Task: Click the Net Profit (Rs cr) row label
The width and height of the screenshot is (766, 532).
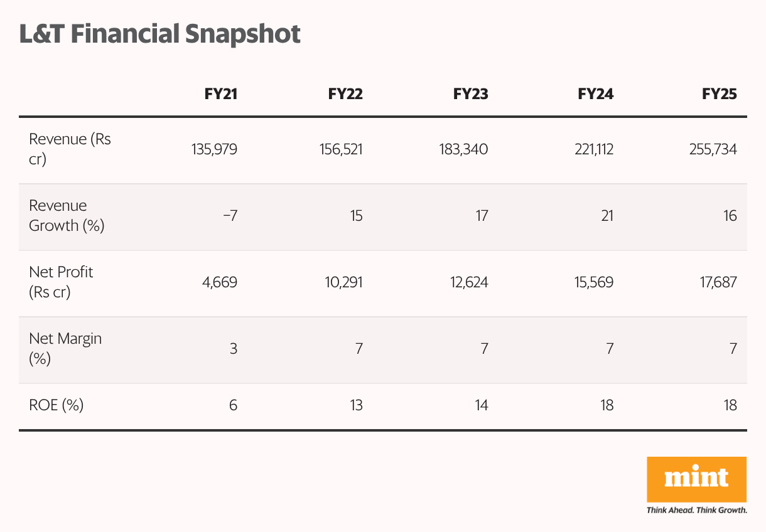Action: (61, 282)
